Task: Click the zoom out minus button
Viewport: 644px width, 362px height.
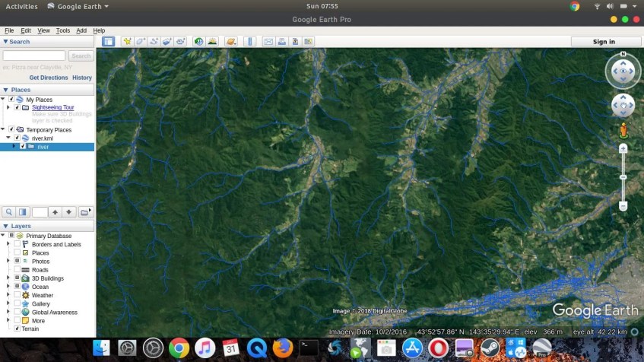Action: [623, 206]
